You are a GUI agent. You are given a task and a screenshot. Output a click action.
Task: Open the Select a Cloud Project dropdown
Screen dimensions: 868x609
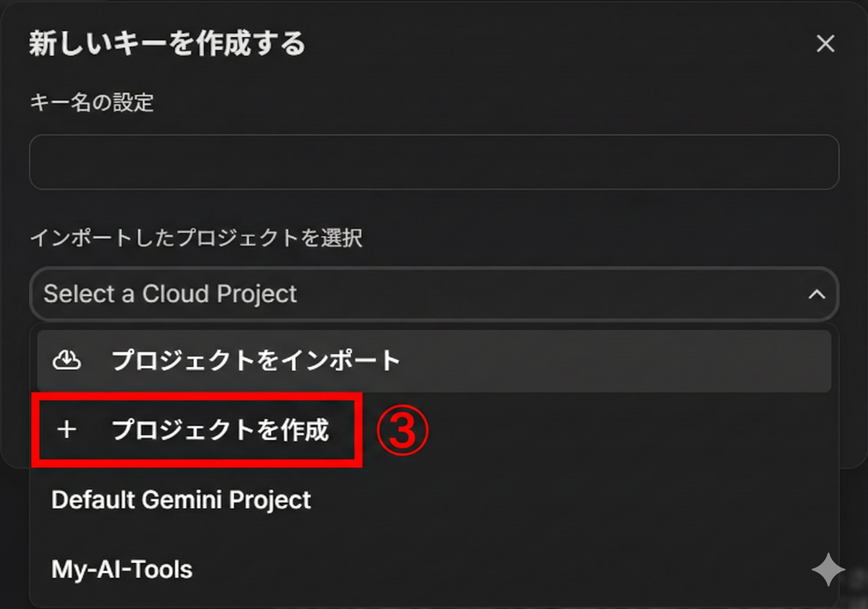(x=434, y=294)
